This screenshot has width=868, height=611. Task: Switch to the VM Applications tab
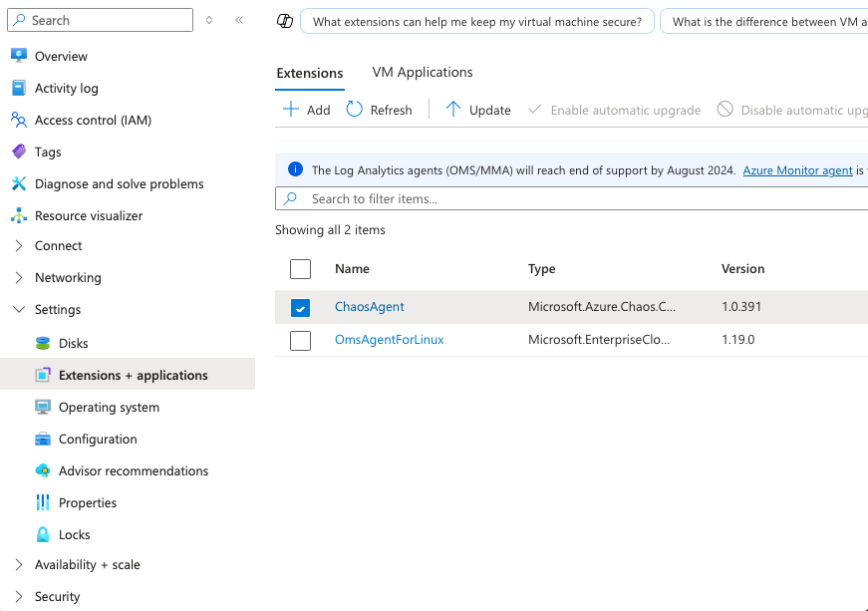click(x=422, y=72)
